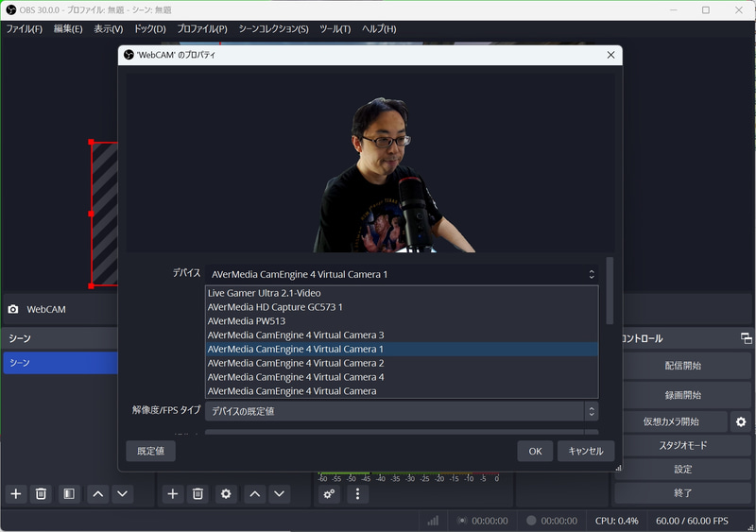The image size is (756, 532).
Task: Open the ヘルプ(H) menu
Action: point(379,29)
